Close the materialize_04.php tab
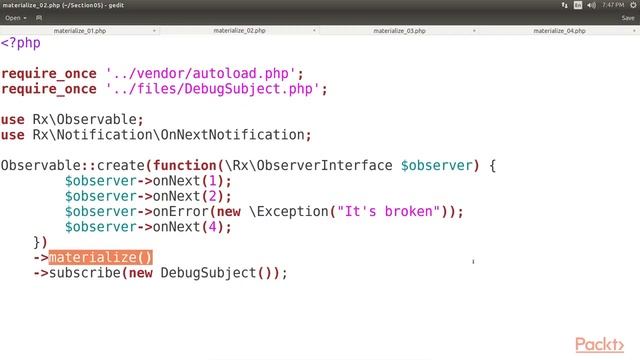 click(634, 31)
